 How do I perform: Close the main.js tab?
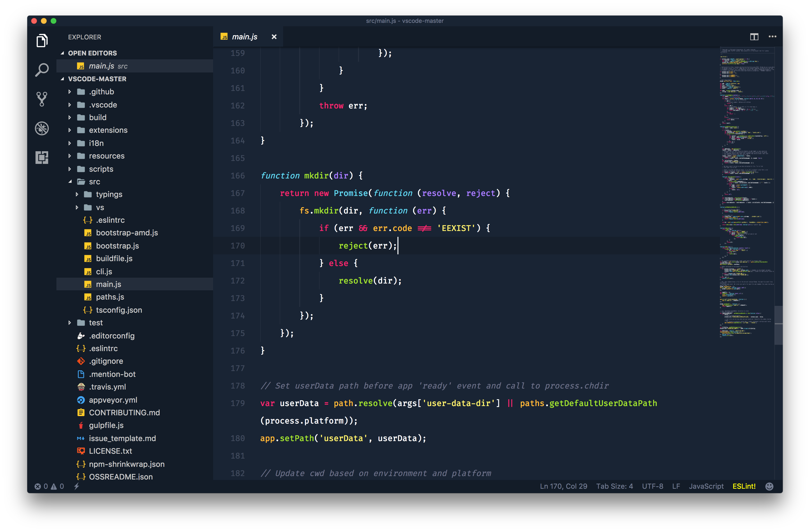point(274,37)
